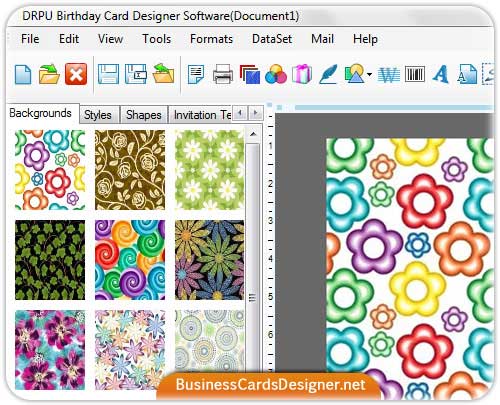Click the red X close document icon
Screen dimensions: 500x405
pos(76,74)
